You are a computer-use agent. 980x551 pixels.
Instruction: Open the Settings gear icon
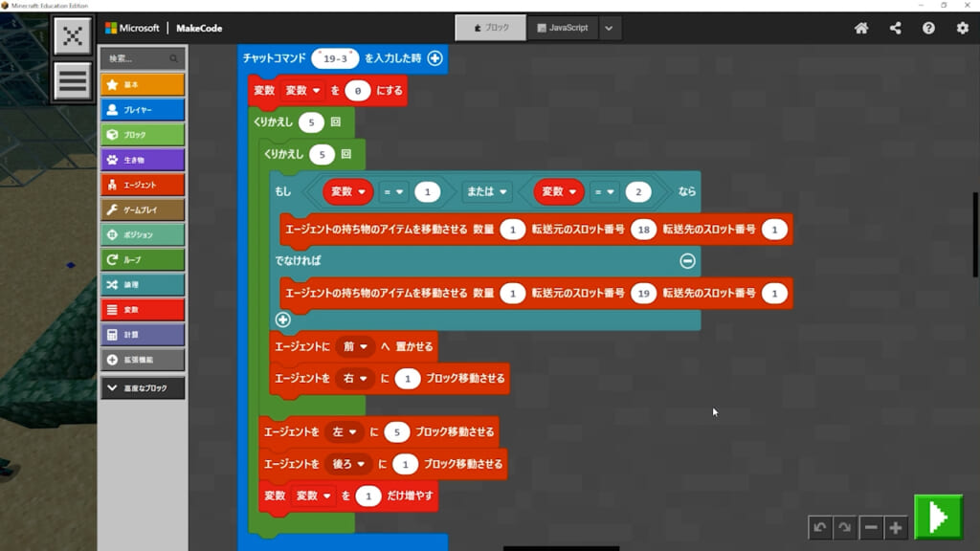(963, 28)
